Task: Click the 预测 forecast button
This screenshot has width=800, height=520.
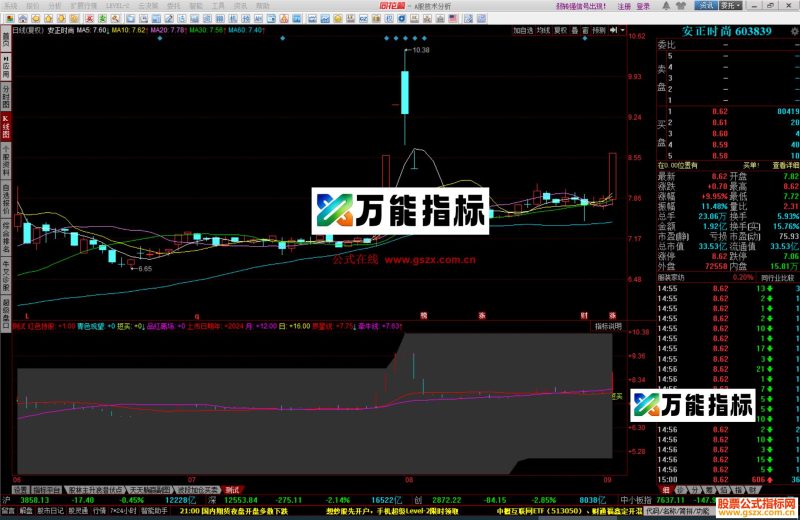Action: point(599,31)
